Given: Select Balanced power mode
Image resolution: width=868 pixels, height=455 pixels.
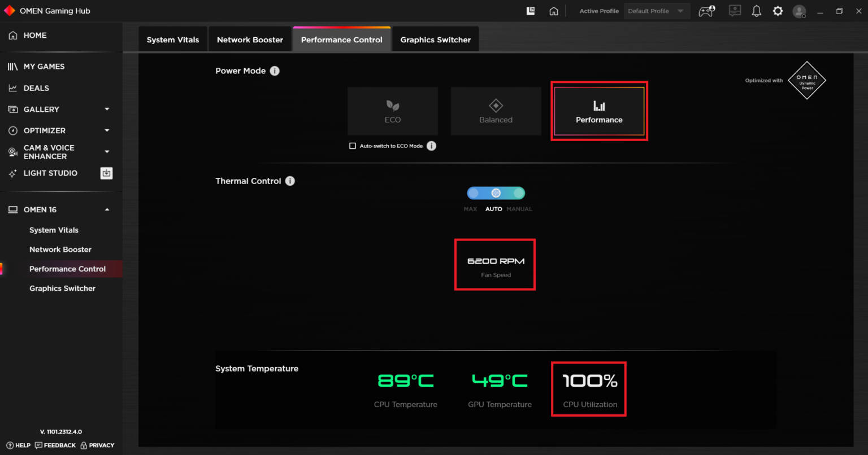Looking at the screenshot, I should [x=496, y=111].
